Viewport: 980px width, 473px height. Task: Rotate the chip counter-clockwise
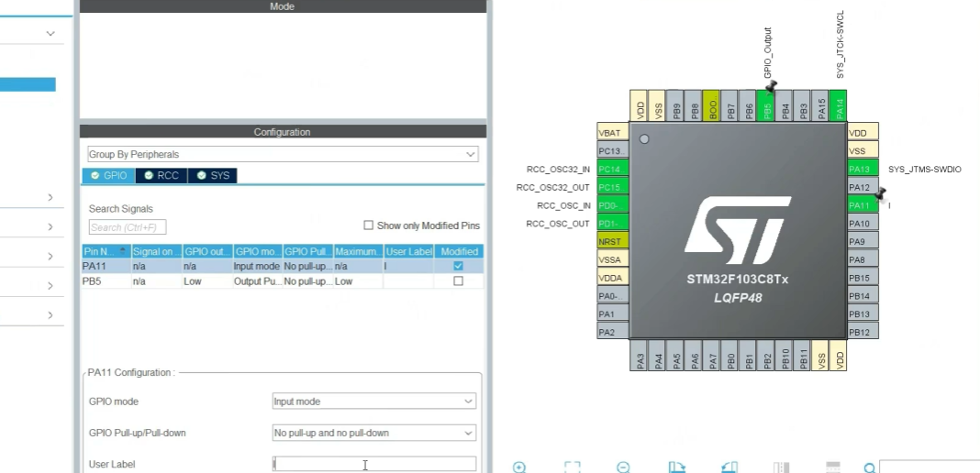click(x=729, y=467)
